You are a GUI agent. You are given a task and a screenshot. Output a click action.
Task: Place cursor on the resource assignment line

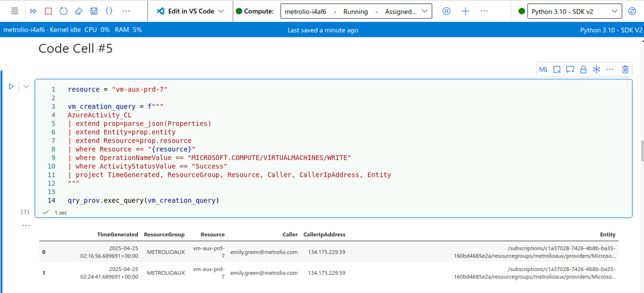click(118, 89)
